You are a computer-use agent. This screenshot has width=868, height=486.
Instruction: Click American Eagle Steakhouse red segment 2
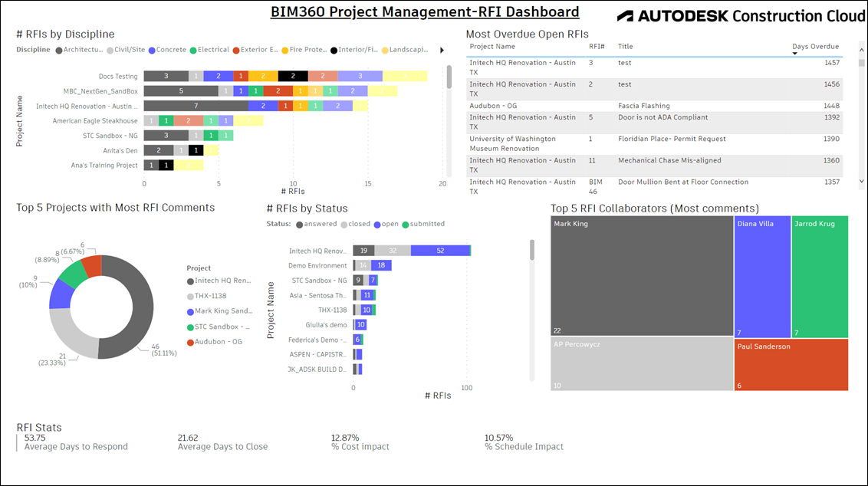pos(188,120)
